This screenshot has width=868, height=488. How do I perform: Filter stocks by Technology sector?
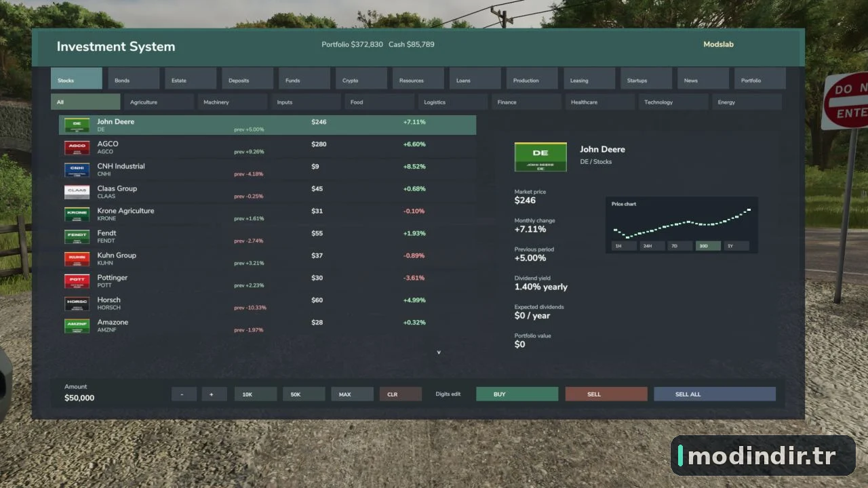click(673, 102)
